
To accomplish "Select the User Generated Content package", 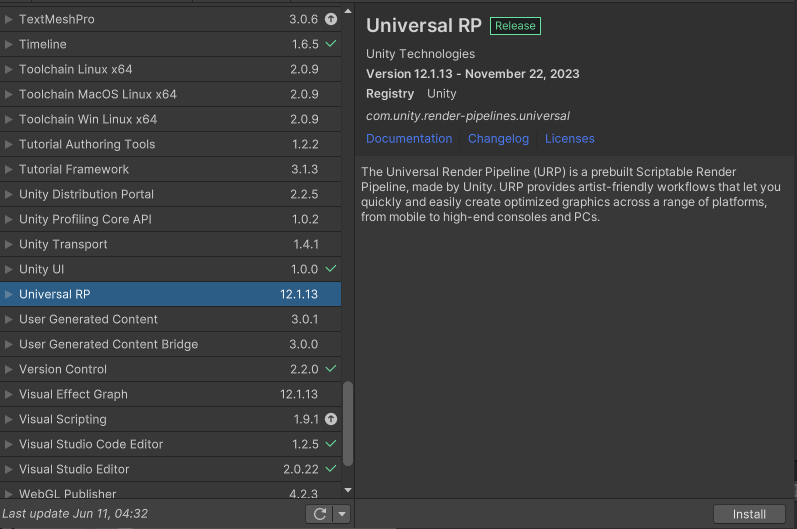I will coord(170,319).
